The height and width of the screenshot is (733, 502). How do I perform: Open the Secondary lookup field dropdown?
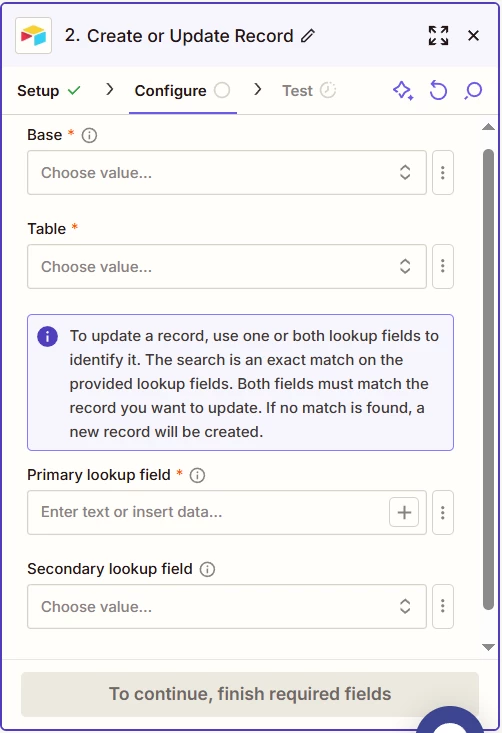point(227,606)
